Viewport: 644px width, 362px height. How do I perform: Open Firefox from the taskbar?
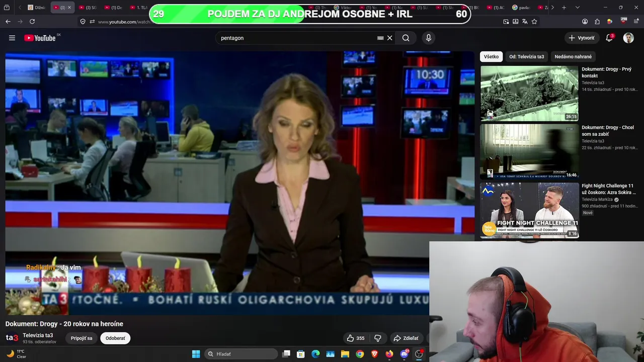pyautogui.click(x=389, y=354)
